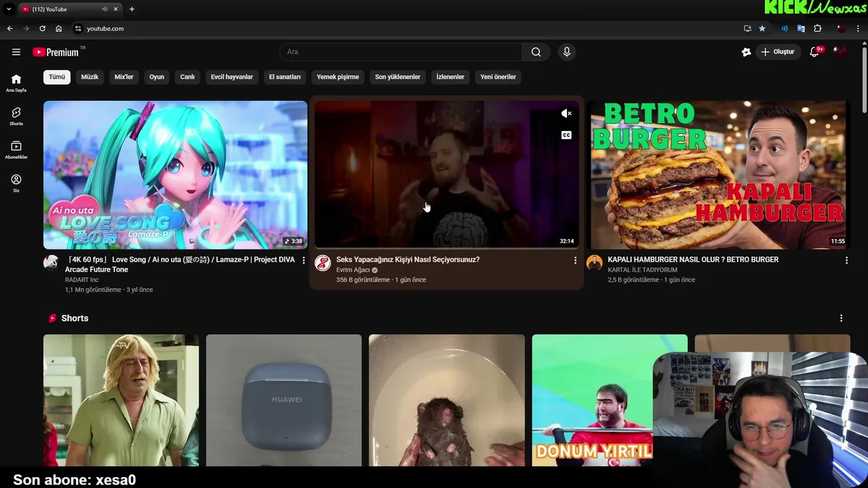Screen dimensions: 868x488
Task: Click the Ara search input field
Action: (401, 52)
